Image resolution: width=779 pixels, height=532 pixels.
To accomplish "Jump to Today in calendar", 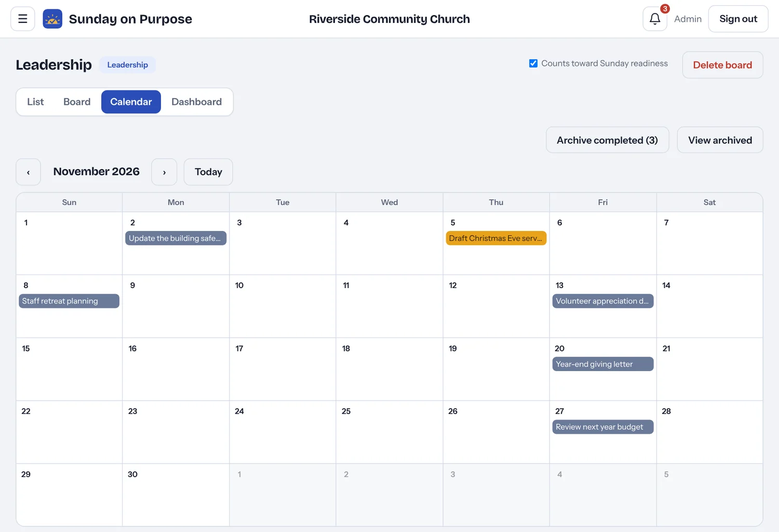I will (x=208, y=172).
